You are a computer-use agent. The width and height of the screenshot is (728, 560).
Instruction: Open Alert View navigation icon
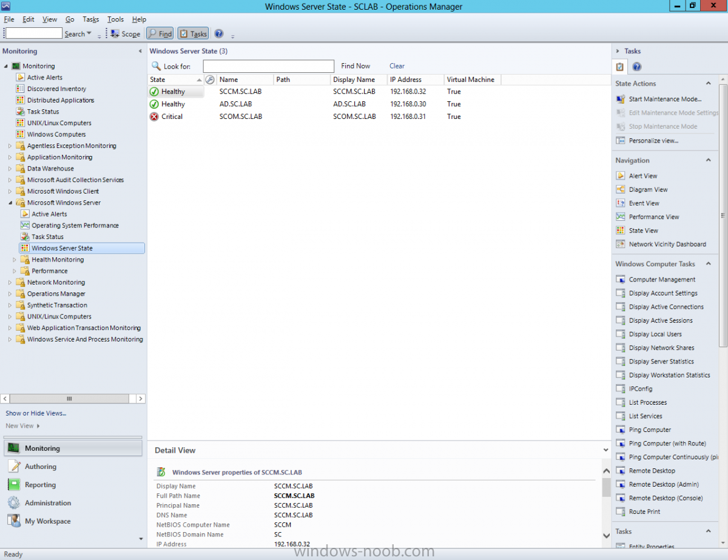(621, 176)
